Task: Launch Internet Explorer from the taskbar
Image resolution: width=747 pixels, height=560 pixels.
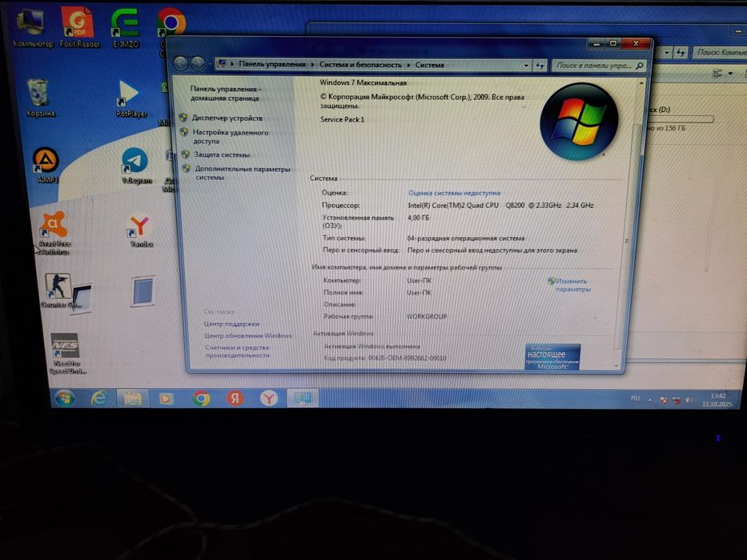Action: pyautogui.click(x=98, y=398)
